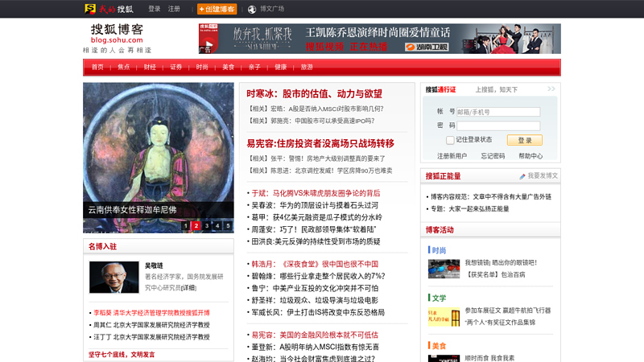Viewport: 644px width, 362px height.
Task: Open the sunglasses thumbnail under 时尚
Action: (x=444, y=269)
